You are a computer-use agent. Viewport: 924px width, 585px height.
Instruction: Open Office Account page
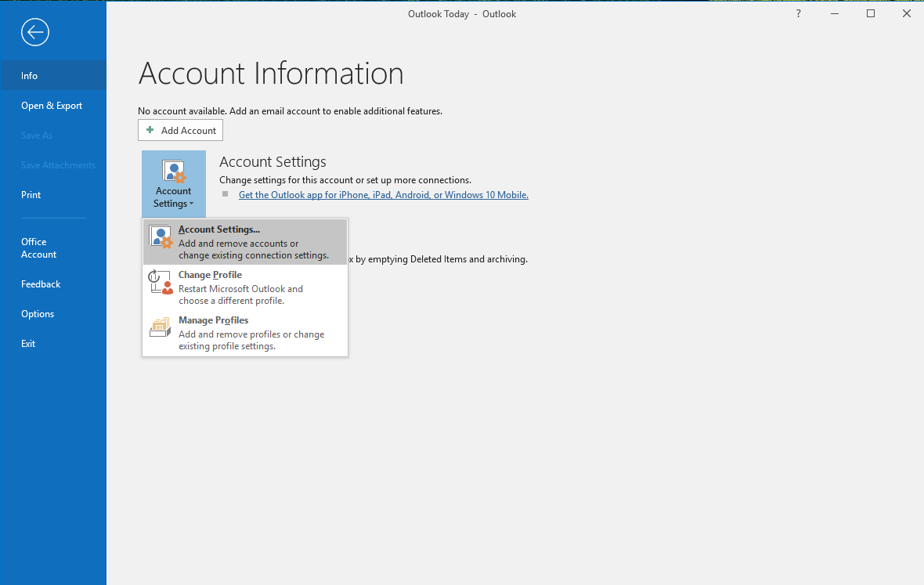(x=53, y=248)
